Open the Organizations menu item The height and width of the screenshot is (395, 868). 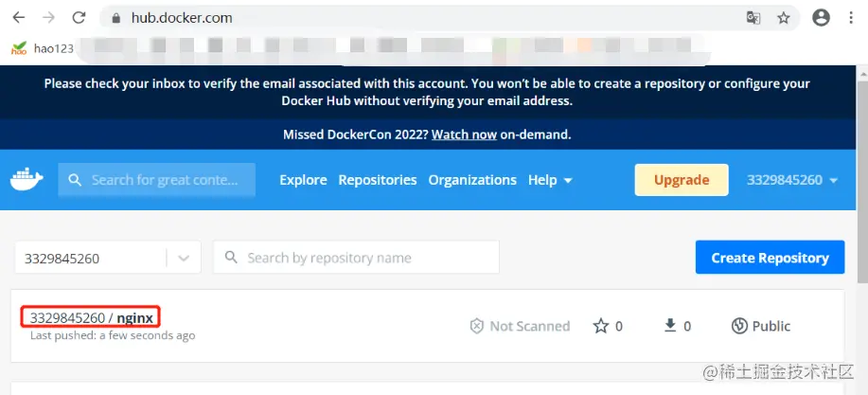tap(472, 180)
